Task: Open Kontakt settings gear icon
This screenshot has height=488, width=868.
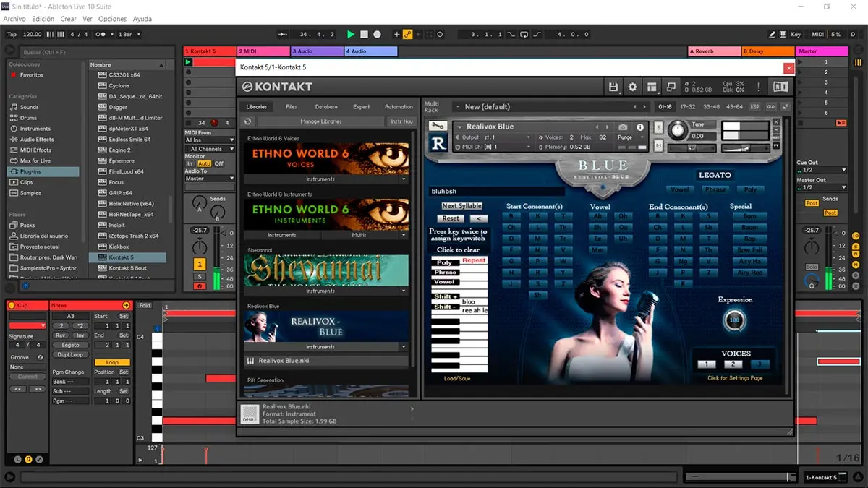Action: [633, 87]
